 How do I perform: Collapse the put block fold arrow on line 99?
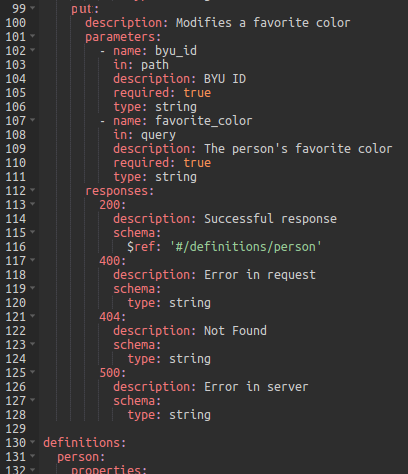point(32,7)
